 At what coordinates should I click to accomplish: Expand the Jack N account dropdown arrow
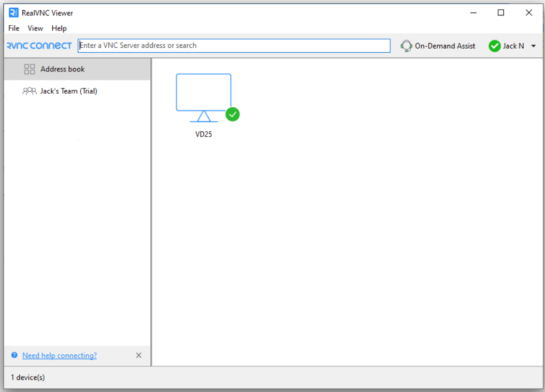(533, 46)
